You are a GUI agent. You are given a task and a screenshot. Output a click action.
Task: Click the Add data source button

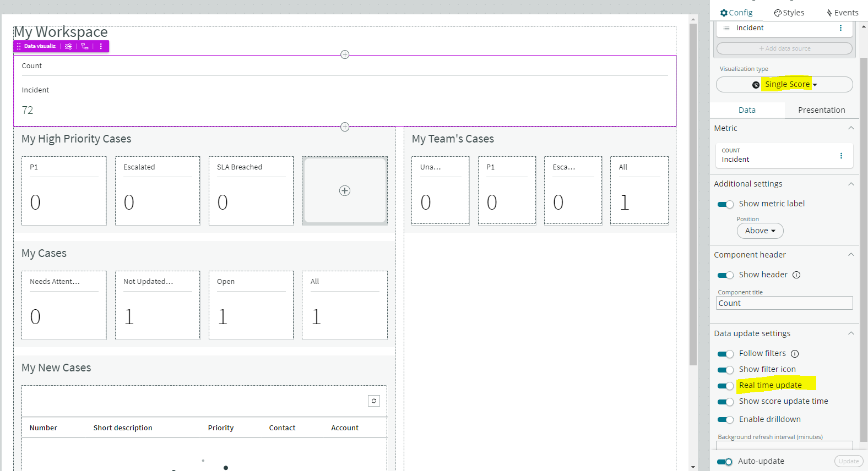(784, 48)
